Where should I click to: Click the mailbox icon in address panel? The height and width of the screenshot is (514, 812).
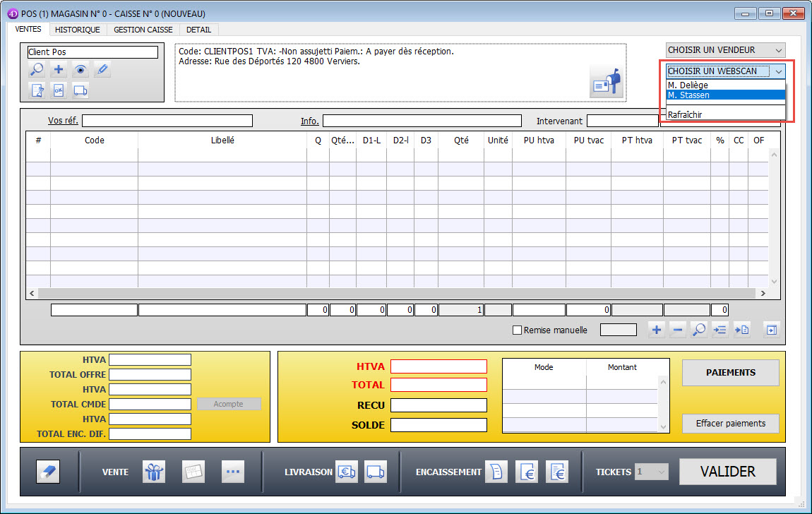[607, 83]
